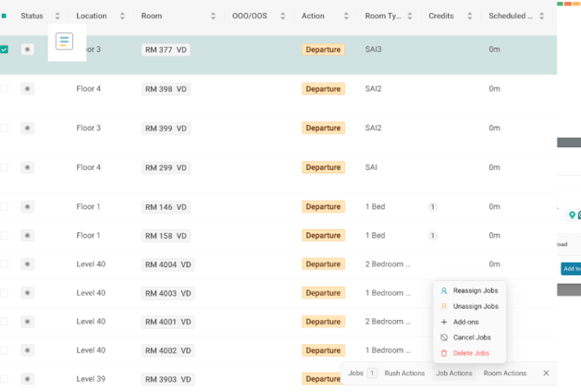Viewport: 581px width, 392px height.
Task: Sort by the Room column
Action: coord(213,16)
